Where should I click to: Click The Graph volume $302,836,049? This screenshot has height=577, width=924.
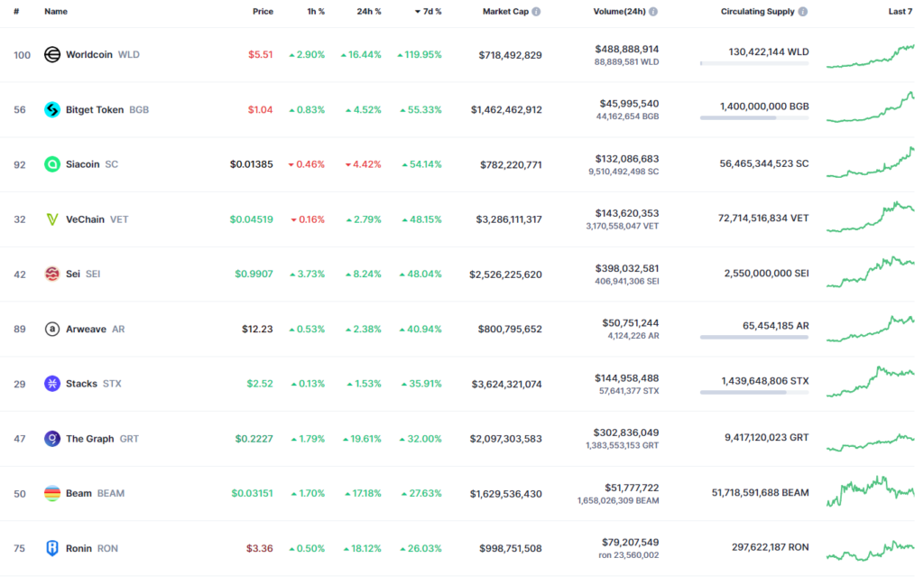(626, 433)
